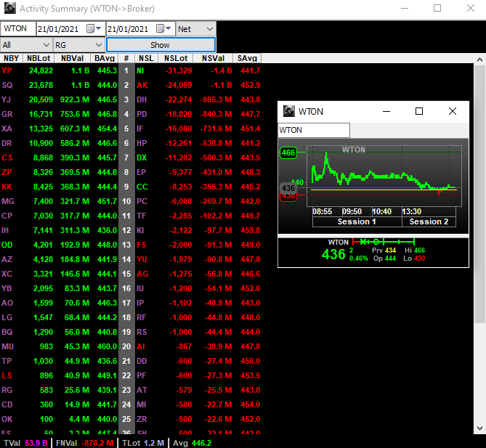Image resolution: width=486 pixels, height=448 pixels.
Task: Click the 13:30 time axis label
Action: [x=412, y=211]
